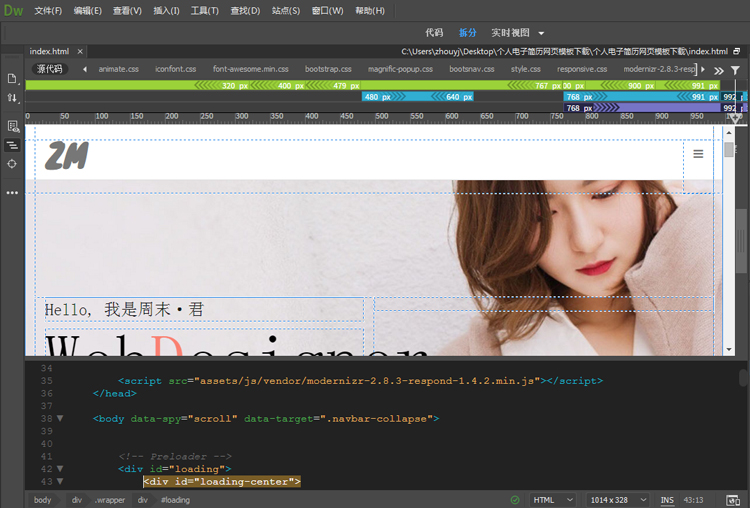Image resolution: width=750 pixels, height=508 pixels.
Task: Select #loading in tag selector
Action: (176, 500)
